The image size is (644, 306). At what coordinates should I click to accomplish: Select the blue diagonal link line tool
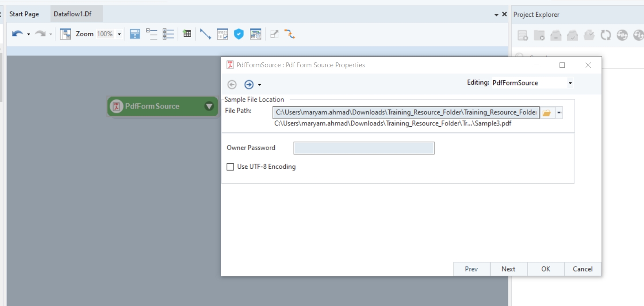[x=205, y=34]
